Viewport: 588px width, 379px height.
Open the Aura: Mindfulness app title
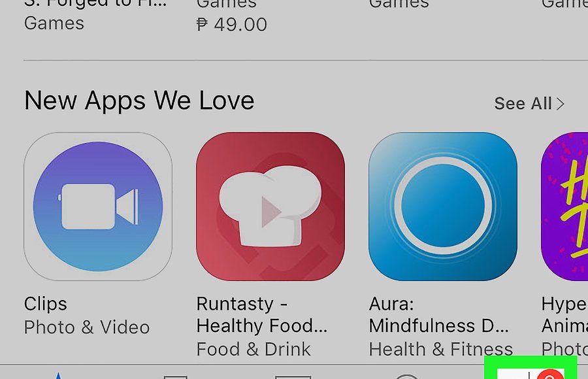439,314
